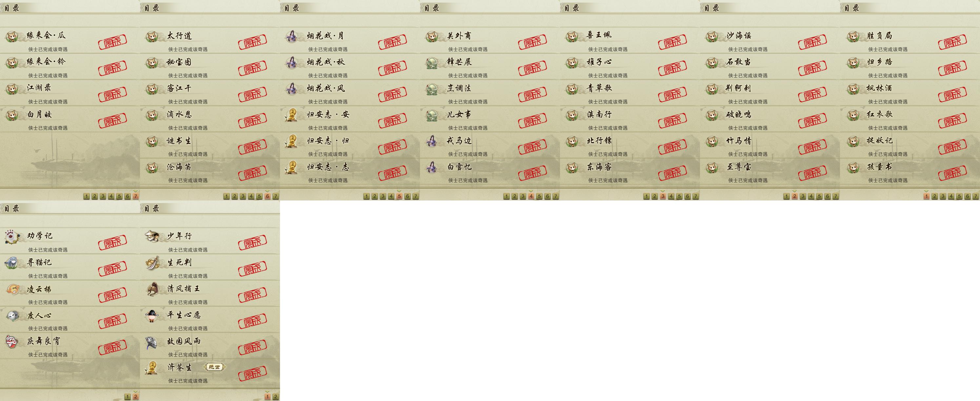This screenshot has height=401, width=980.
Task: Select page 7 in the 胜负局 catalog panel
Action: pos(975,196)
